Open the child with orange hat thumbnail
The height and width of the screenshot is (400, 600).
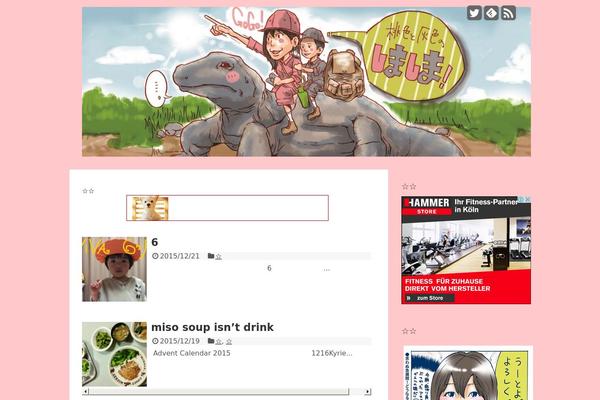(114, 269)
